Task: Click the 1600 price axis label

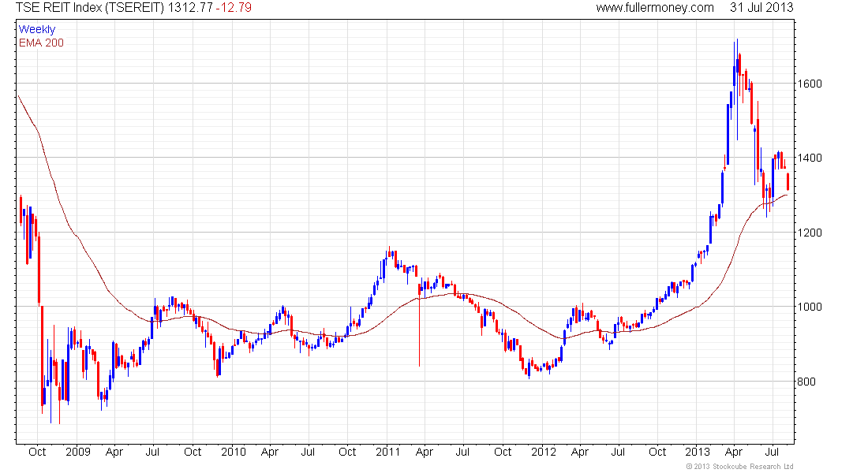Action: point(810,84)
